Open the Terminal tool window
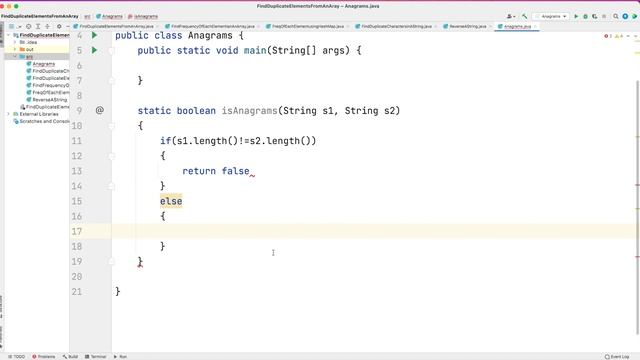This screenshot has height=360, width=640. [96, 356]
